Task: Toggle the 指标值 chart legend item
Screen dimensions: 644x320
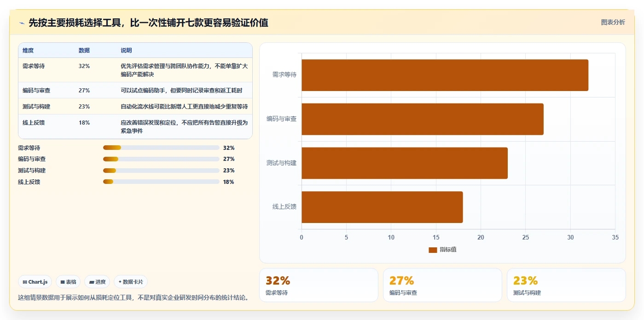Action: (x=442, y=250)
